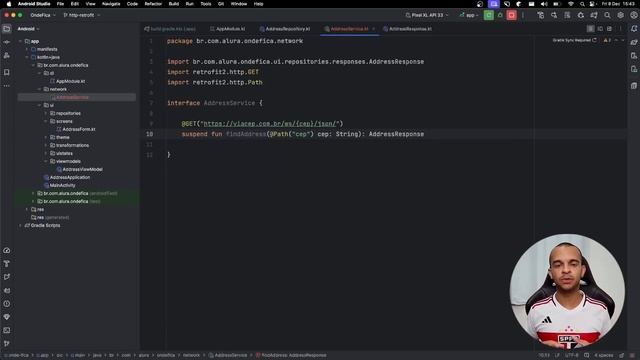Image resolution: width=640 pixels, height=360 pixels.
Task: Show more tool windows via ellipsis icon
Action: click(7, 86)
